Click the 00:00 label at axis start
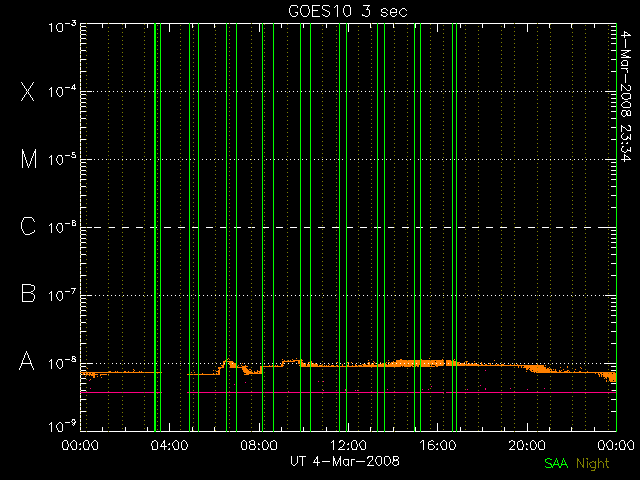The height and width of the screenshot is (480, 640). coord(80,445)
